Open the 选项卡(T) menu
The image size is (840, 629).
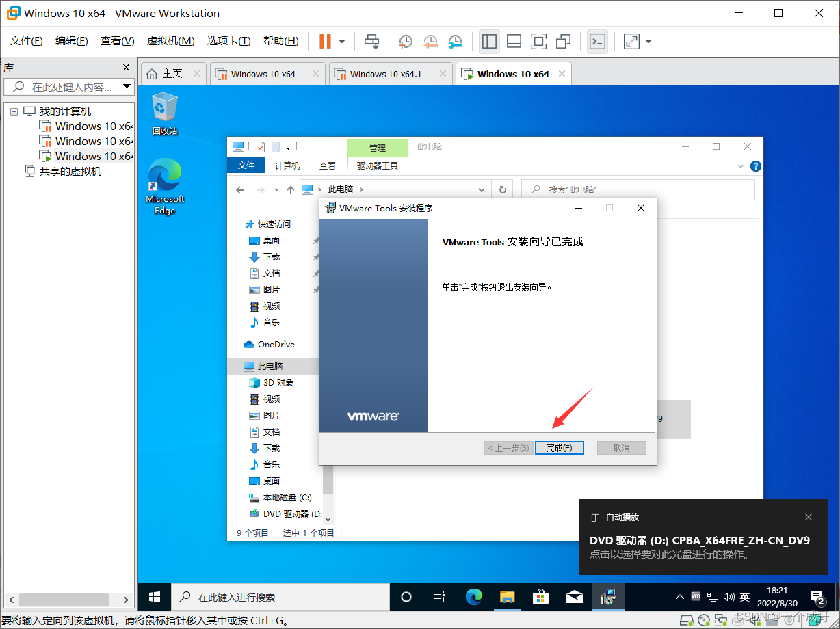coord(228,41)
